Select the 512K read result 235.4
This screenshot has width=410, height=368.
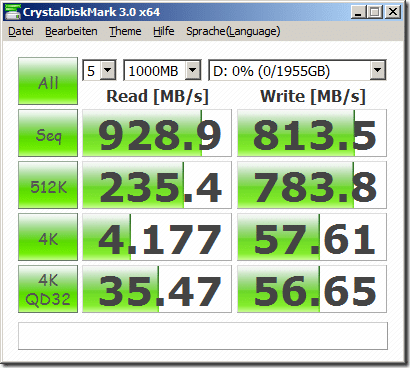[157, 185]
